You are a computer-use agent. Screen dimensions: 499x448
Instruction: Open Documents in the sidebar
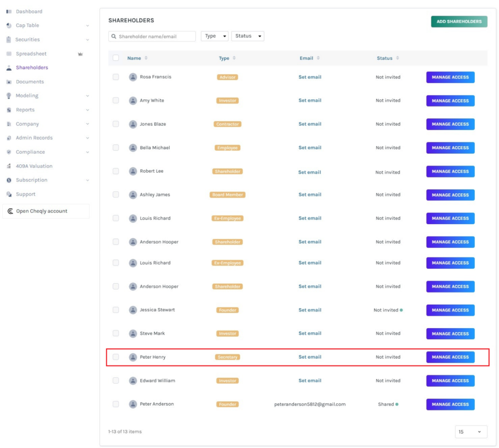30,82
